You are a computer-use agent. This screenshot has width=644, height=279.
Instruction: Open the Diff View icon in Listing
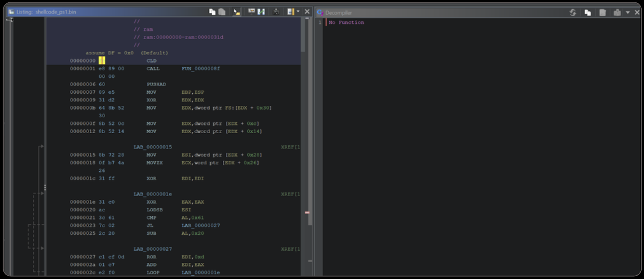(x=261, y=12)
